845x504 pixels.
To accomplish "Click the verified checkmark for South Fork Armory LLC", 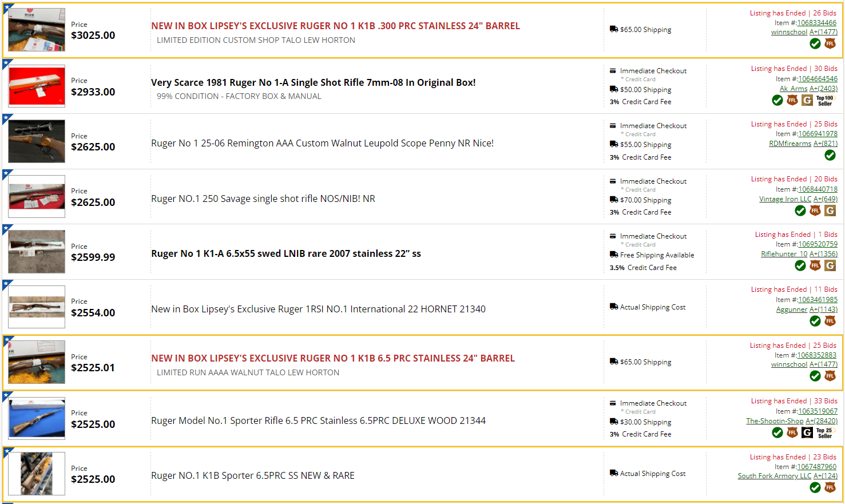I will point(815,487).
